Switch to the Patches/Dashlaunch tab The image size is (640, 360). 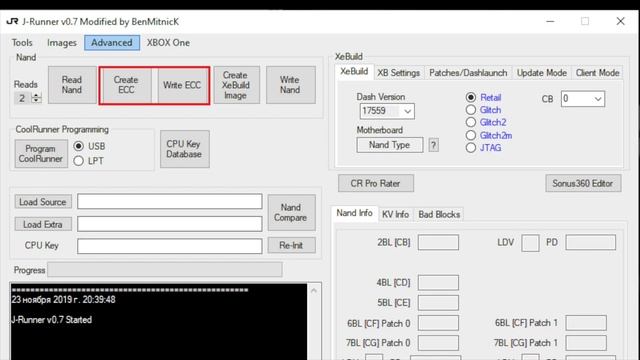point(468,73)
